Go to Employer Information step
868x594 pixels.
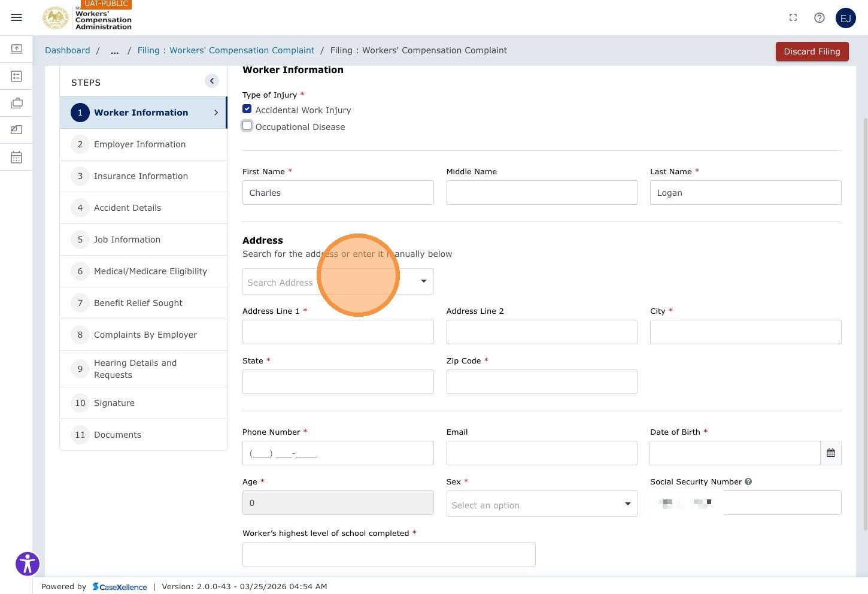point(144,144)
